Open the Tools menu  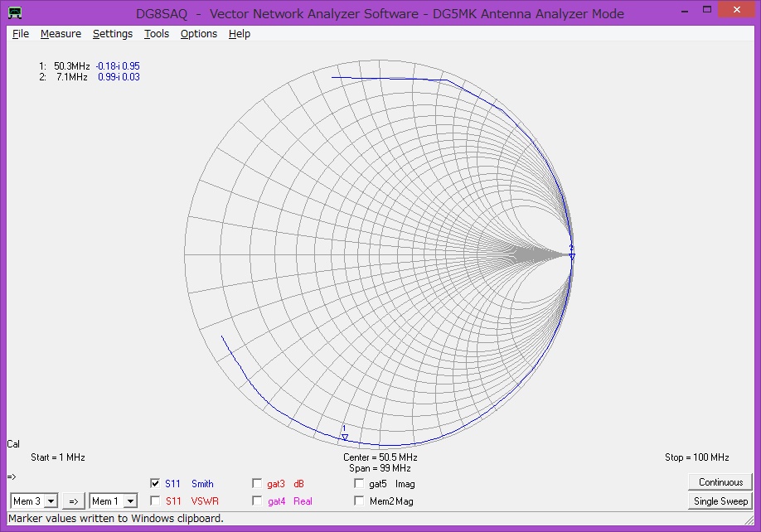157,33
